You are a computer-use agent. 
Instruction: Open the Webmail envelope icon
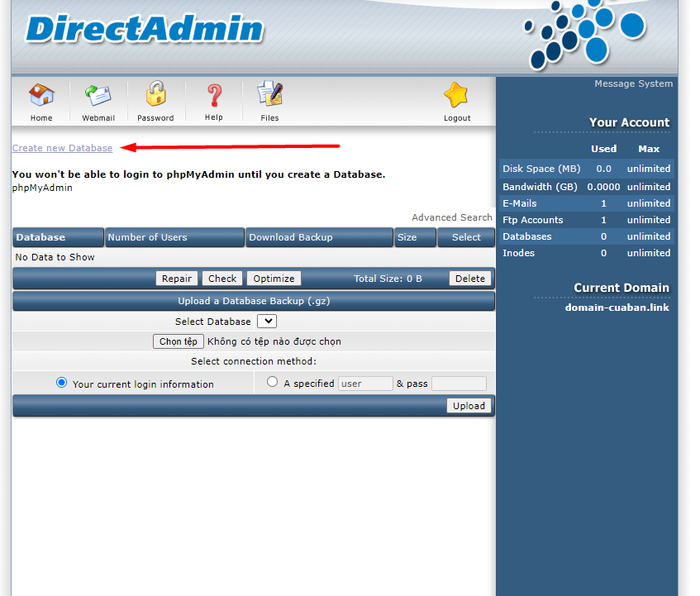pos(98,95)
